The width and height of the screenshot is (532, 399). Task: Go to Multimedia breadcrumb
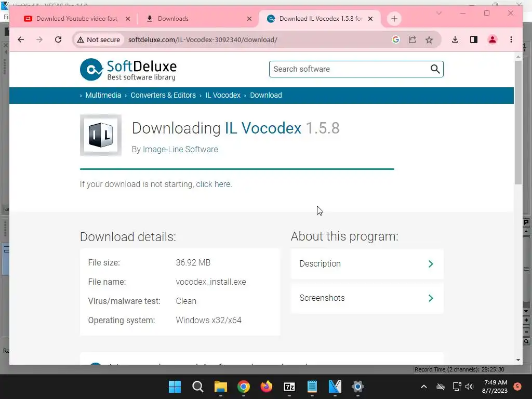click(x=103, y=96)
